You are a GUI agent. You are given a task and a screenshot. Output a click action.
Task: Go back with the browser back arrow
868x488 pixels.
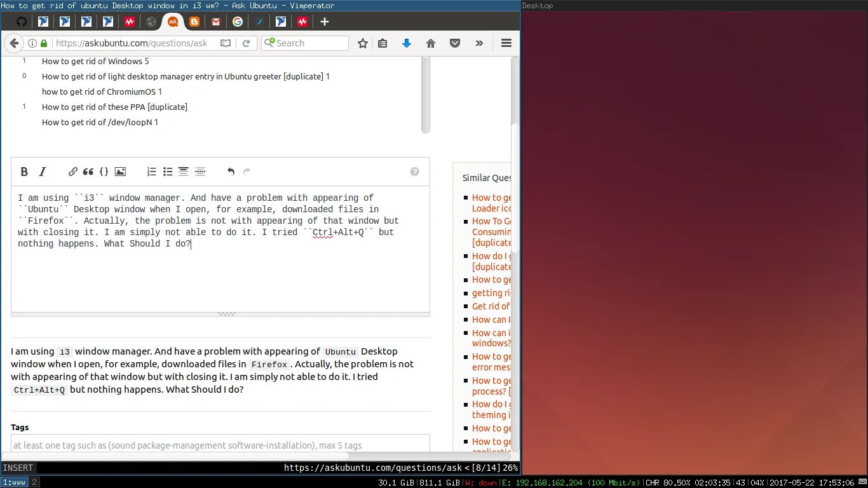pos(14,43)
